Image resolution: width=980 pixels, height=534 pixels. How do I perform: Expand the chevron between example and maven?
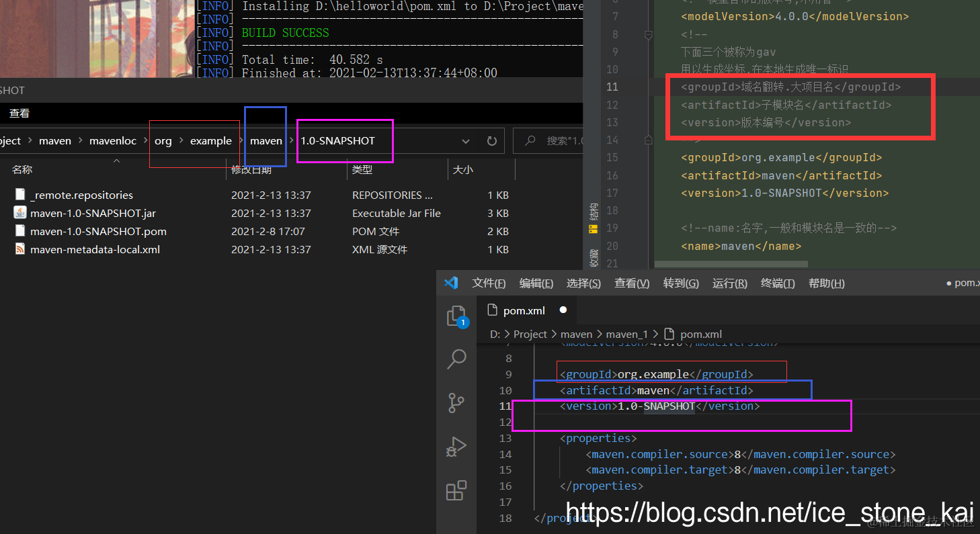pos(241,141)
